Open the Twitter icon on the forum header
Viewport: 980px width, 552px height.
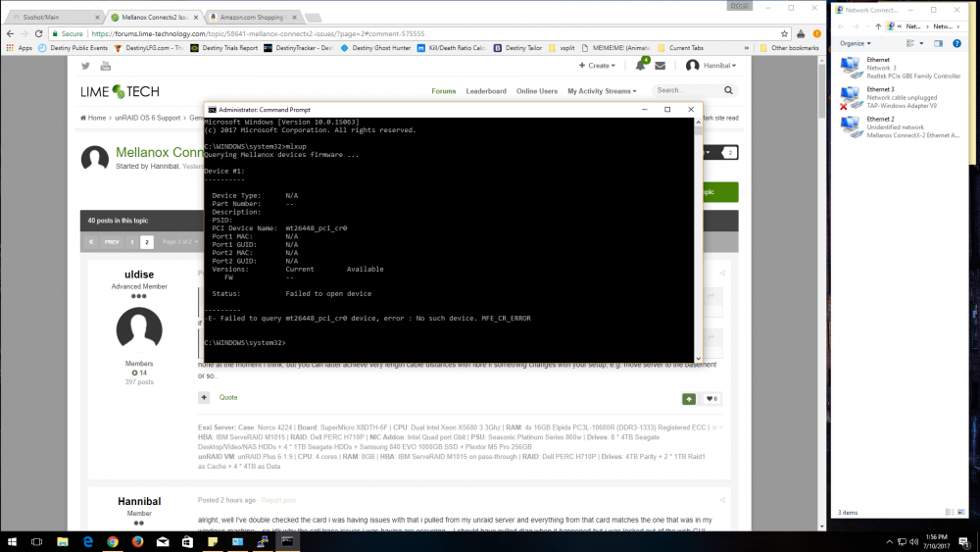pos(85,66)
